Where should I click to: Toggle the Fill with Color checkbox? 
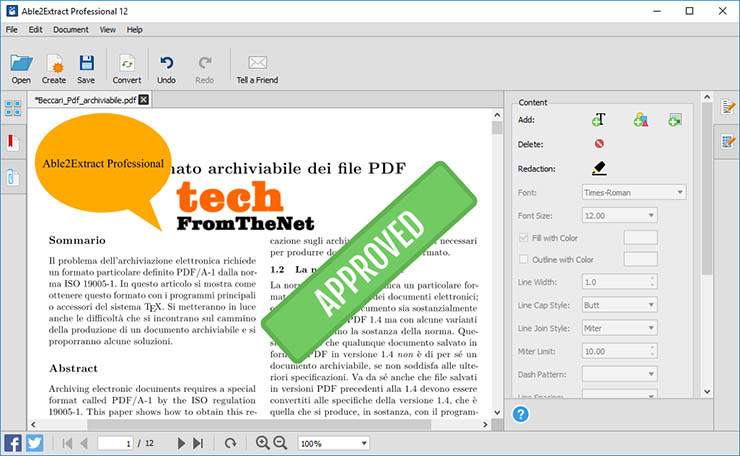click(523, 237)
